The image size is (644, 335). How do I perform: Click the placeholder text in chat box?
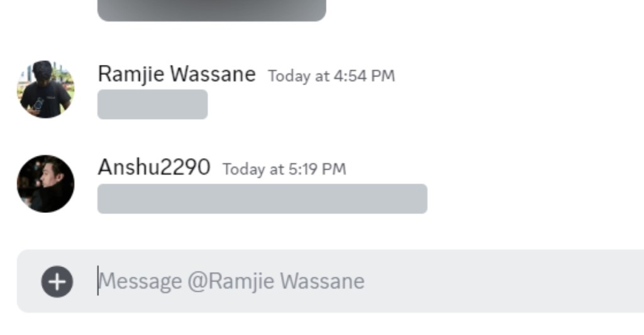pyautogui.click(x=231, y=281)
